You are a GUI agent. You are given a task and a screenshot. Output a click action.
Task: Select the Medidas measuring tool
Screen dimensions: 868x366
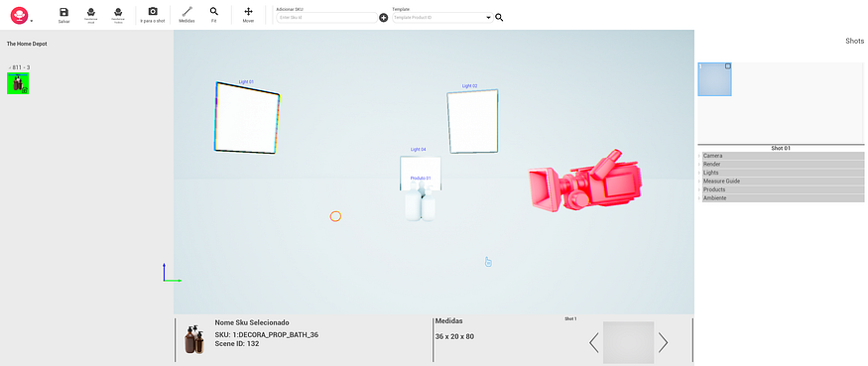coord(187,11)
